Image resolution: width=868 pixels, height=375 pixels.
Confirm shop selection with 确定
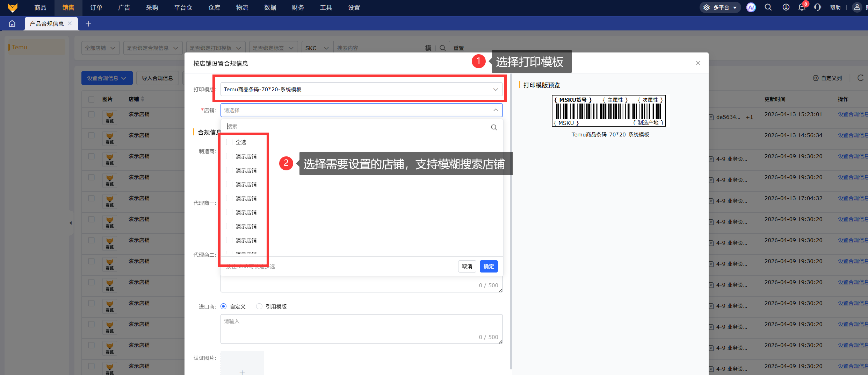point(489,266)
